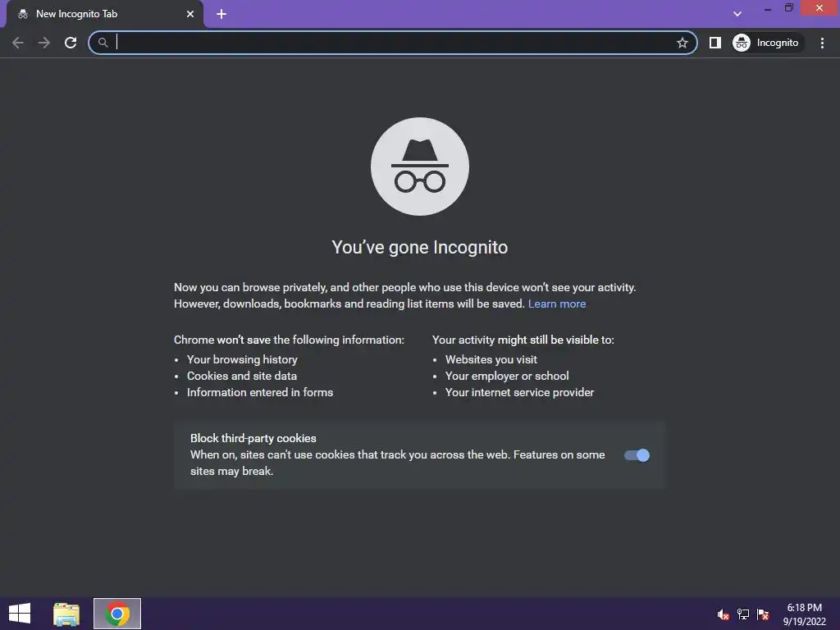Image resolution: width=840 pixels, height=630 pixels.
Task: Click 'Your browsing history' bullet
Action: [x=242, y=359]
